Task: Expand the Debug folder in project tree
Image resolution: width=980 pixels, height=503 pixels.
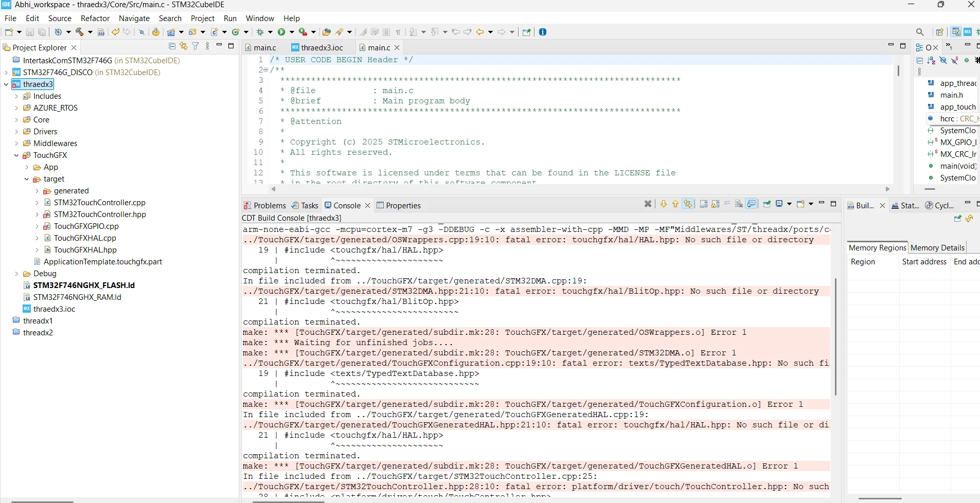Action: pyautogui.click(x=16, y=274)
